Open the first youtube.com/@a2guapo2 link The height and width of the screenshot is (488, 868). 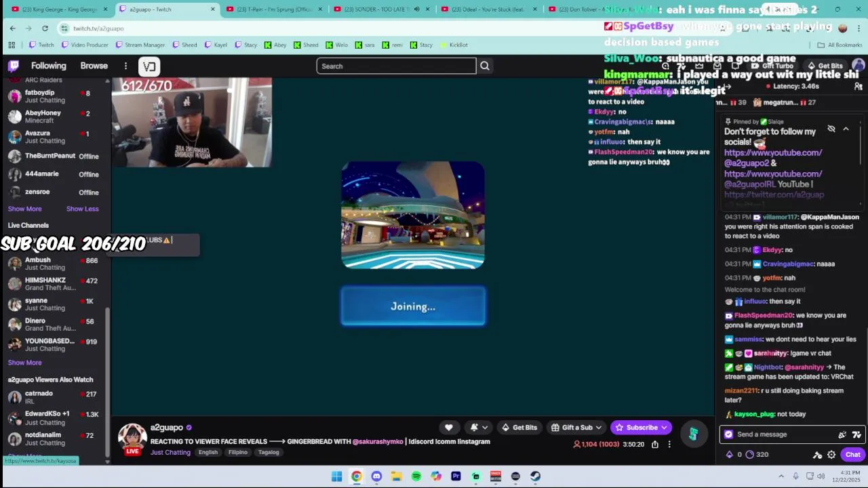[773, 158]
